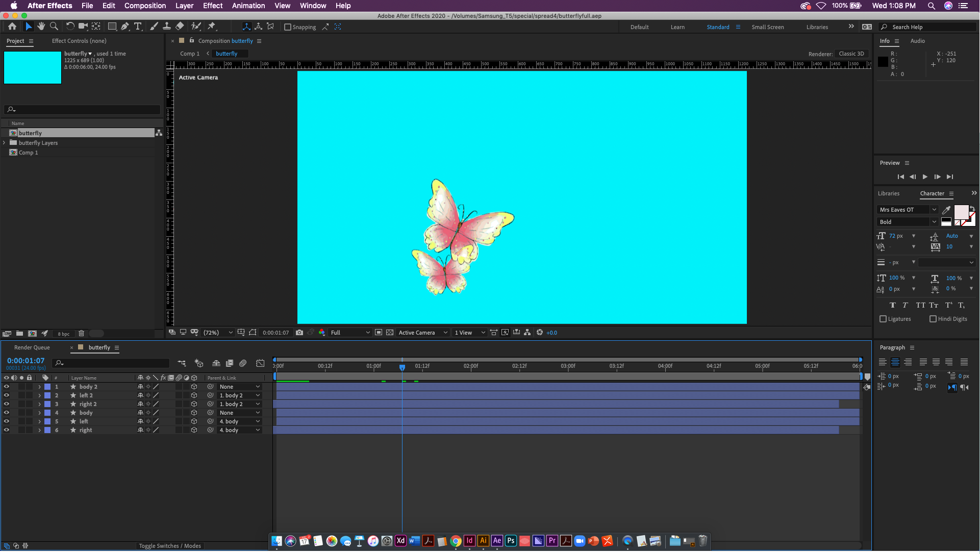Click the snapshot camera icon
Image resolution: width=980 pixels, height=554 pixels.
299,333
